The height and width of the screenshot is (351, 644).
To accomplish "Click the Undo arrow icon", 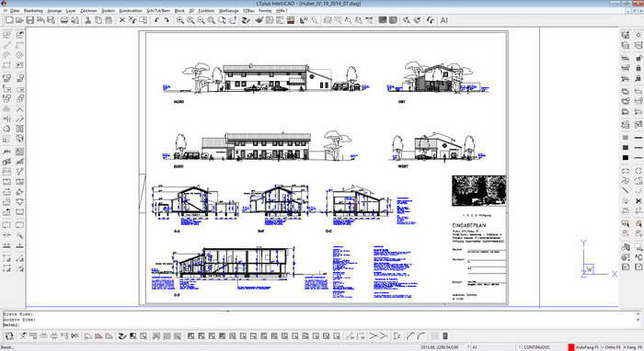I will (157, 20).
